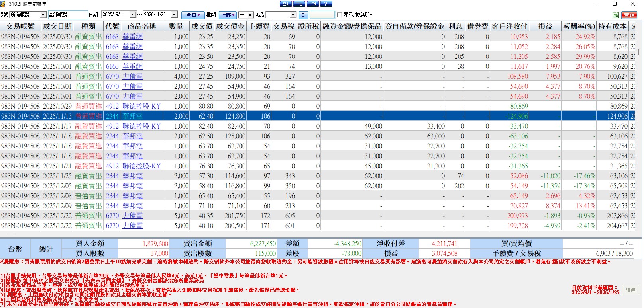
Task: Open 華邦電 link in the 2025/12/08 row
Action: click(132, 196)
